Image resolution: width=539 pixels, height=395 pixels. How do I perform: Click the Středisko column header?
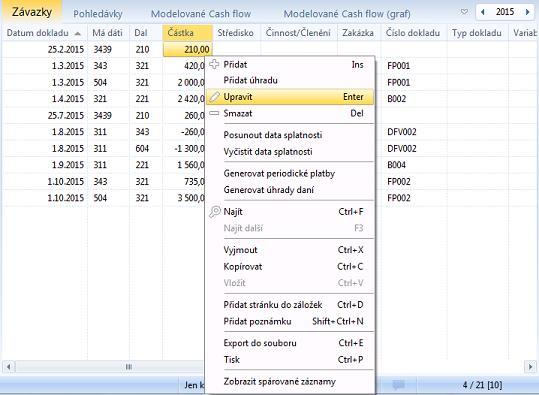pos(236,33)
